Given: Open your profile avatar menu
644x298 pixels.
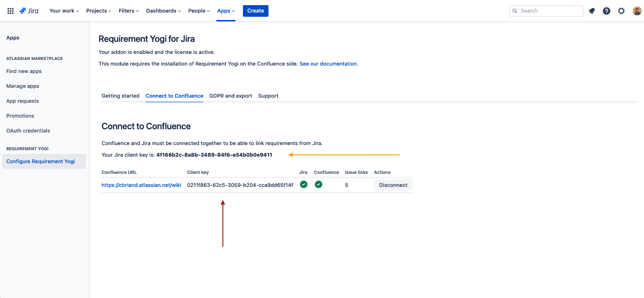Looking at the screenshot, I should pos(637,11).
